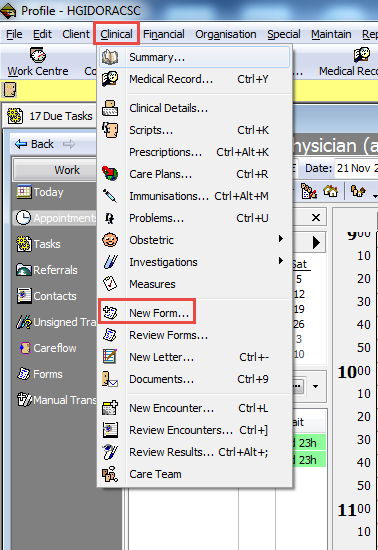378x550 pixels.
Task: Open the 17 Due Tasks tab
Action: 51,116
